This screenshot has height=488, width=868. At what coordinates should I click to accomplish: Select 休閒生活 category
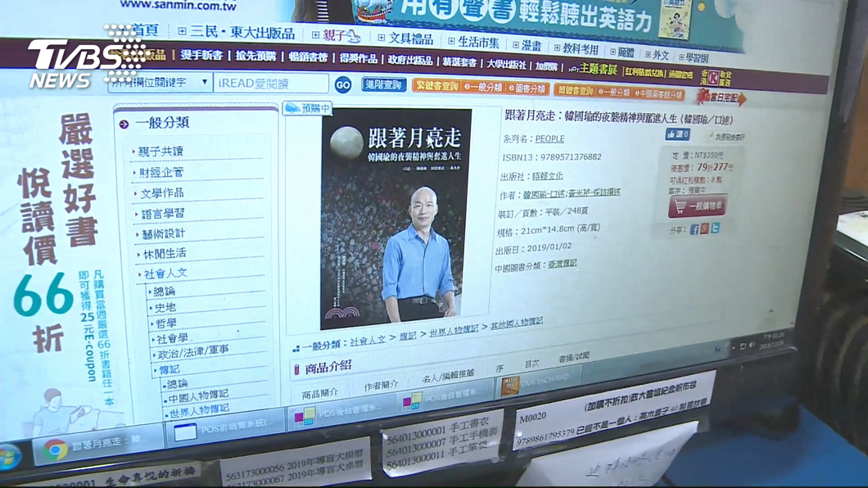[x=165, y=254]
